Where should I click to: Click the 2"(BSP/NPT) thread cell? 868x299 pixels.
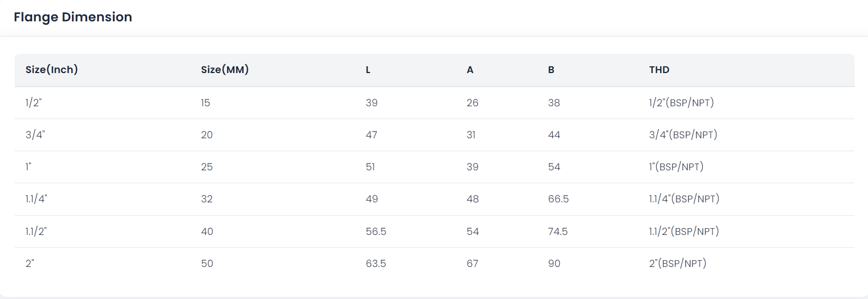678,263
